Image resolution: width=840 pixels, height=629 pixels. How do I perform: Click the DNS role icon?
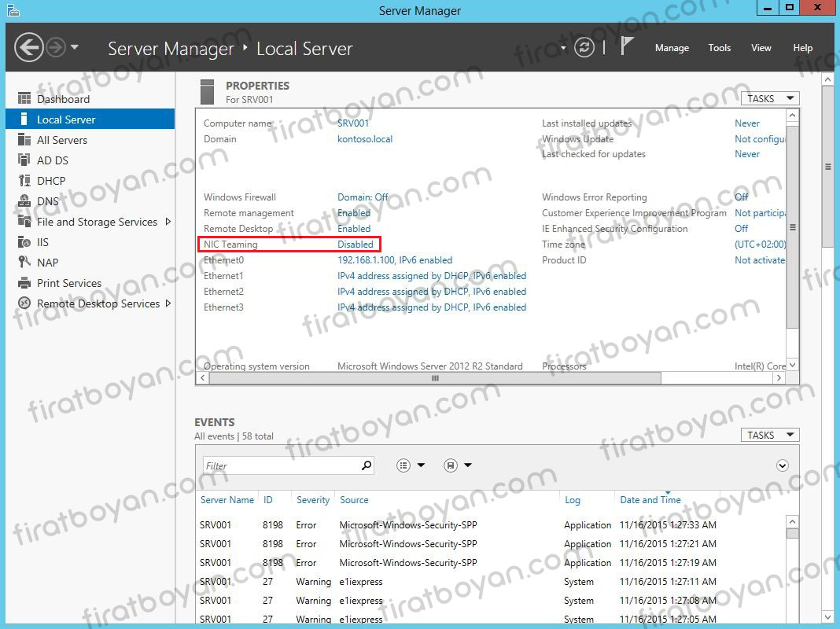click(x=24, y=200)
